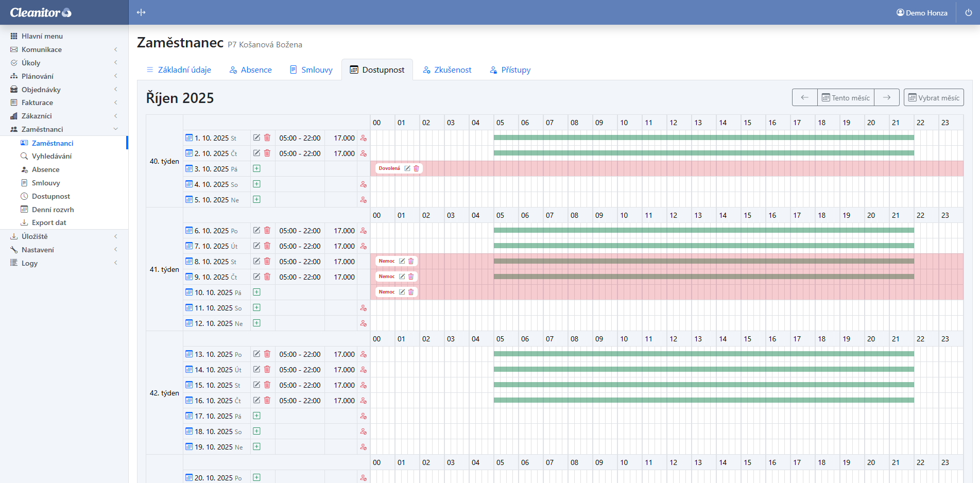This screenshot has width=980, height=483.
Task: Open the Smlouvy tab
Action: click(x=311, y=70)
